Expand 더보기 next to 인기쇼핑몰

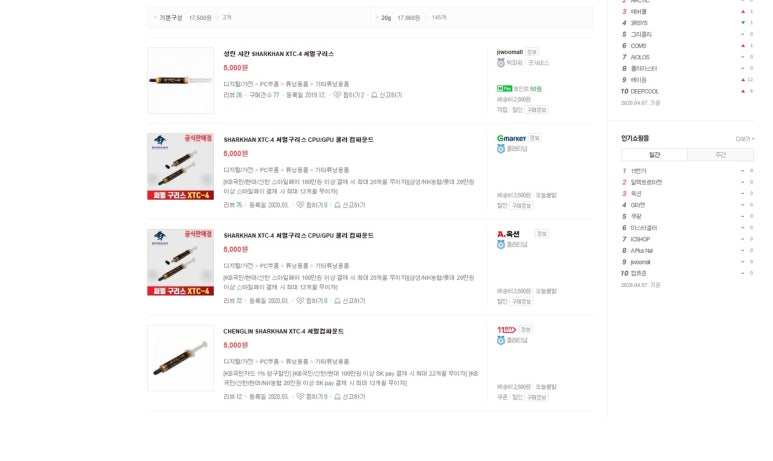pos(744,139)
